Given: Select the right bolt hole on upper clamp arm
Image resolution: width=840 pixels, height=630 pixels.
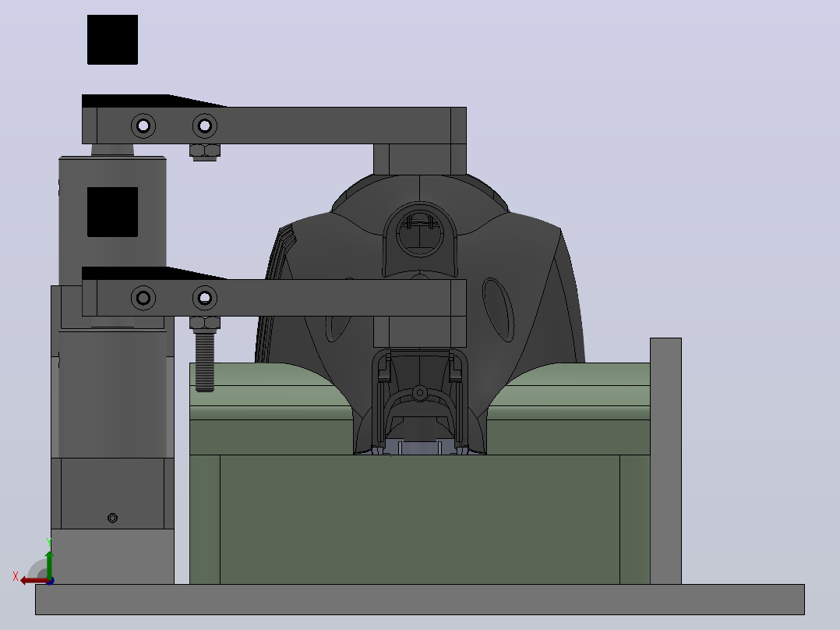Looking at the screenshot, I should point(205,126).
